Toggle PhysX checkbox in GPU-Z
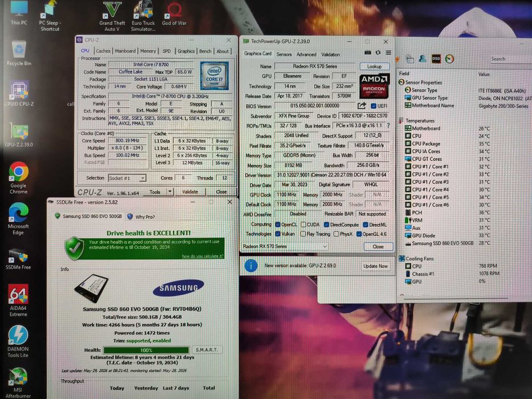This screenshot has width=532, height=399. [x=336, y=234]
